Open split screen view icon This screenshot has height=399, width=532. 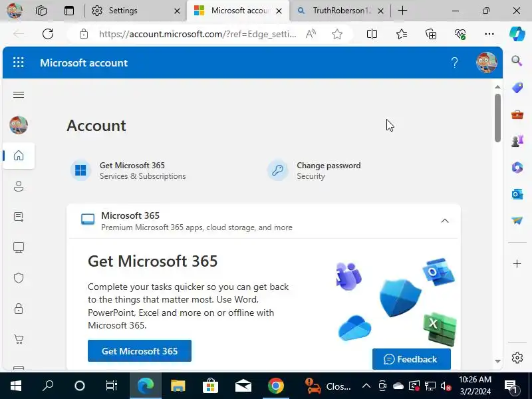pos(372,34)
